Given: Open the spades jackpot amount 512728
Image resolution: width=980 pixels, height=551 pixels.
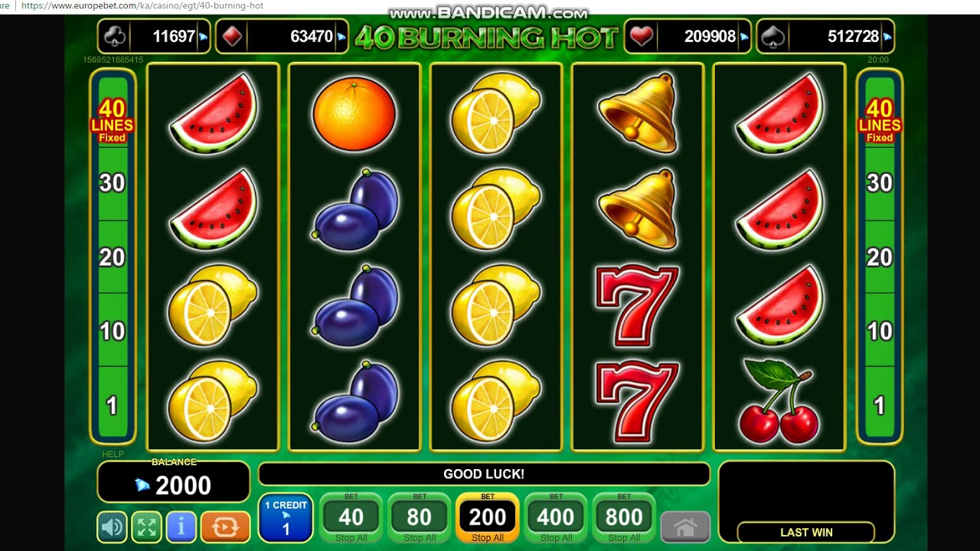Looking at the screenshot, I should click(x=825, y=36).
